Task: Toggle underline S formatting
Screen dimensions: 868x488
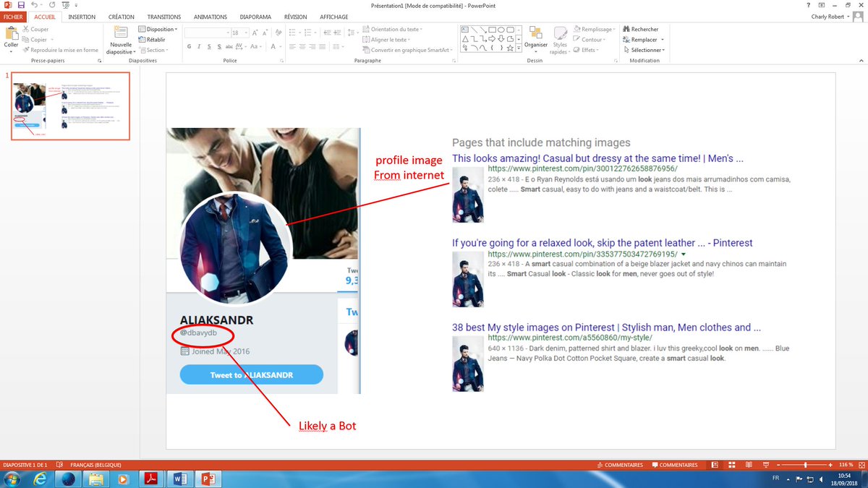Action: pos(209,47)
